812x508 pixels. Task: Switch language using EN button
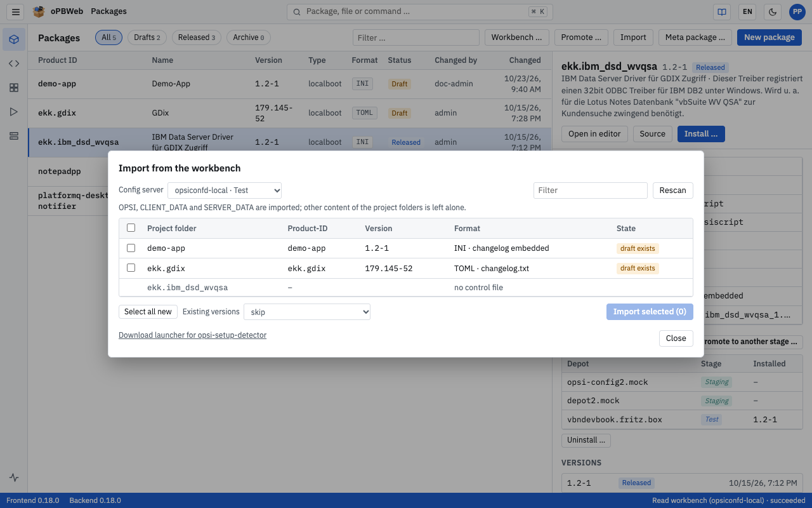(747, 11)
